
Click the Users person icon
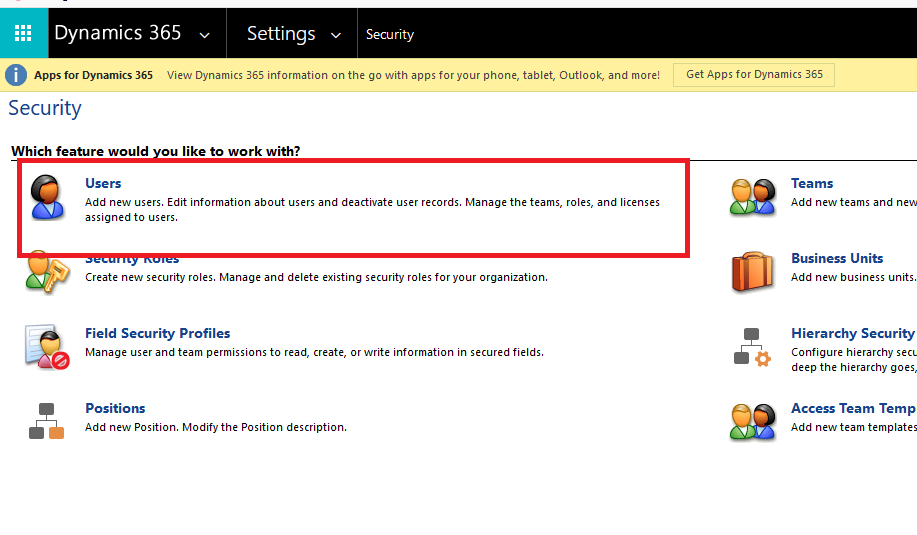[x=47, y=197]
